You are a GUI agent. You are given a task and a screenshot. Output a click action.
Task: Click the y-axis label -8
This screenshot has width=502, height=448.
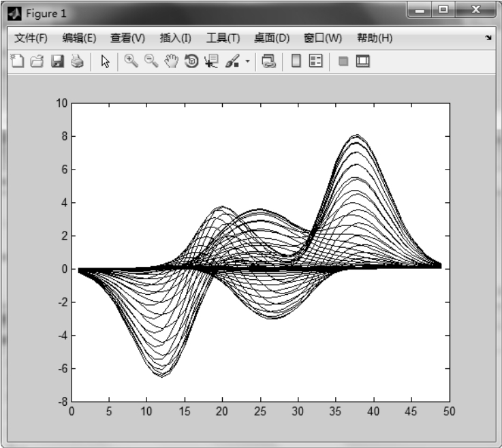63,402
